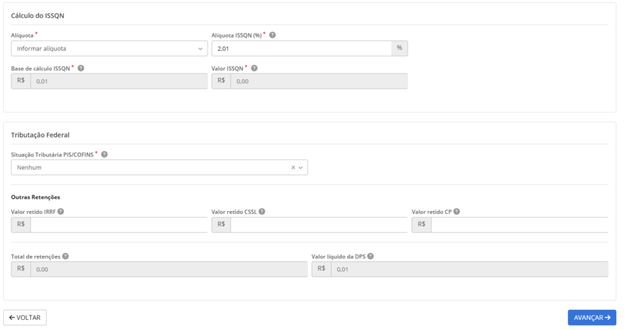The width and height of the screenshot is (644, 330).
Task: Open the Alíquota dropdown
Action: click(x=109, y=48)
